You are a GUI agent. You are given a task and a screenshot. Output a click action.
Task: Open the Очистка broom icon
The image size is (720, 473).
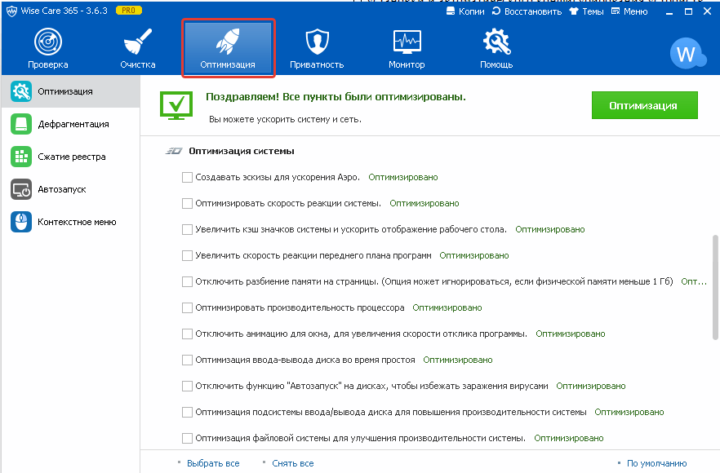coord(137,42)
